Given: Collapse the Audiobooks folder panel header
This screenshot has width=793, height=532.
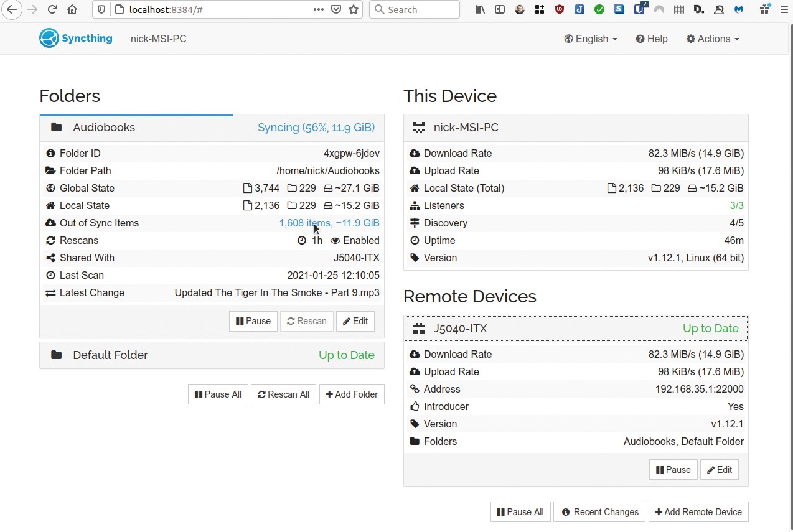Looking at the screenshot, I should coord(212,128).
